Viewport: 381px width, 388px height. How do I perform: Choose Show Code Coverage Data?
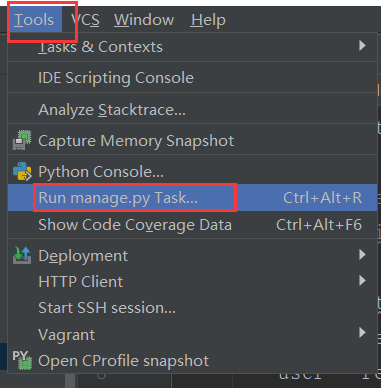tap(192, 225)
